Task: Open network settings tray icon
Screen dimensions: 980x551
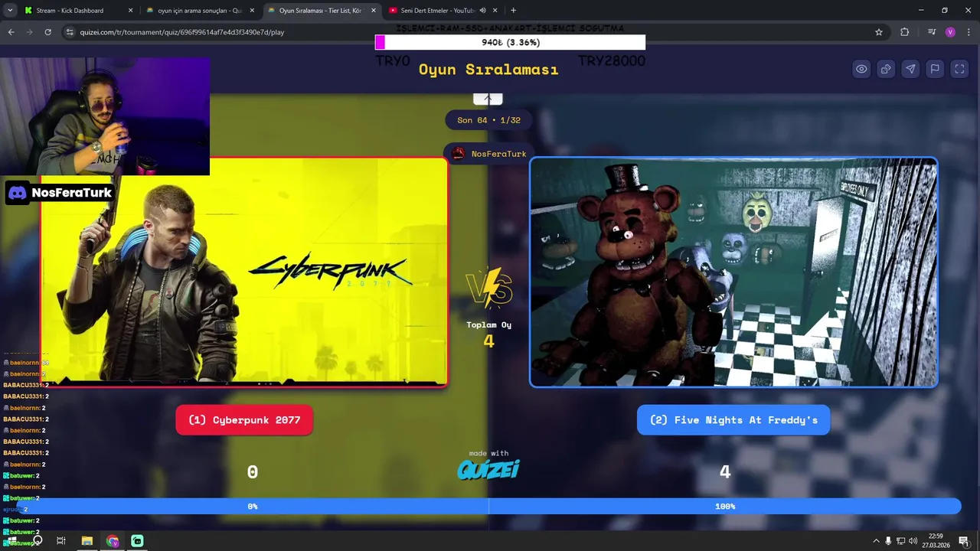Action: 900,541
